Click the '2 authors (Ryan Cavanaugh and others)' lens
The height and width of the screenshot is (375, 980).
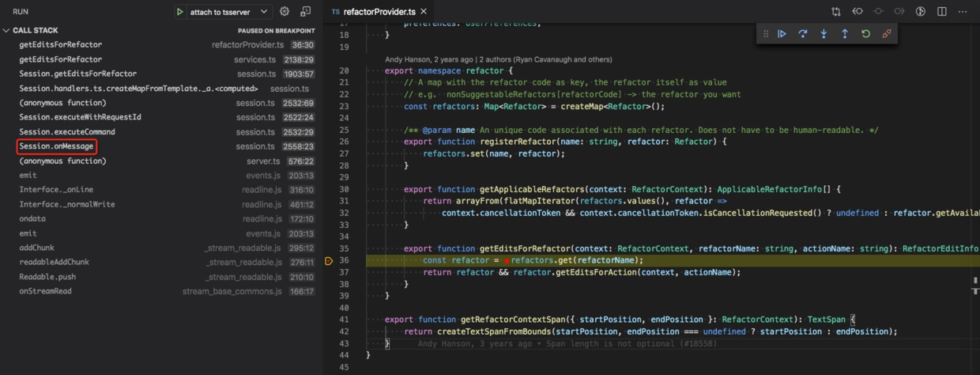tap(547, 59)
